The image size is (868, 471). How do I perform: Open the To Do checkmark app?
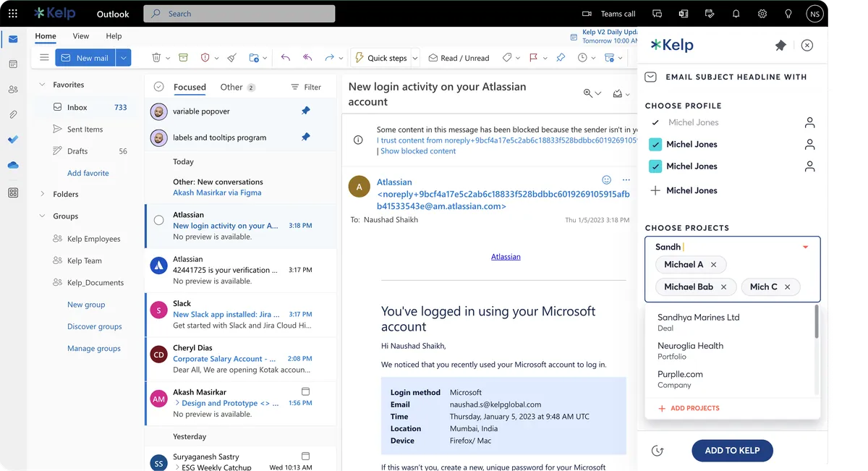coord(13,140)
